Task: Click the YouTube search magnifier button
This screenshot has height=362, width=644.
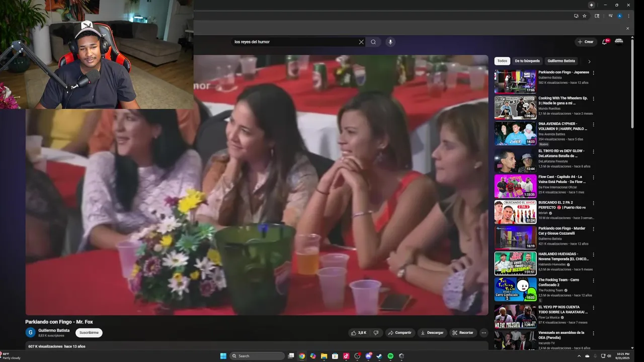Action: tap(373, 42)
